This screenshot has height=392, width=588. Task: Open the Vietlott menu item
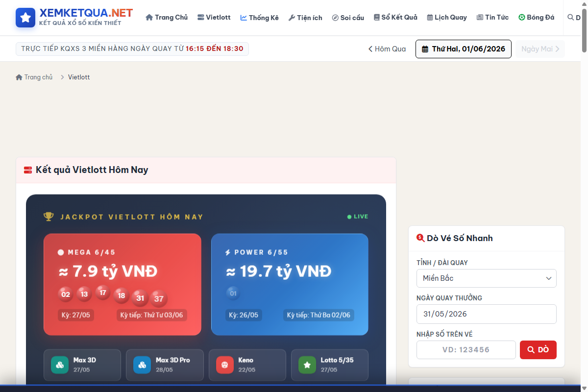(214, 18)
